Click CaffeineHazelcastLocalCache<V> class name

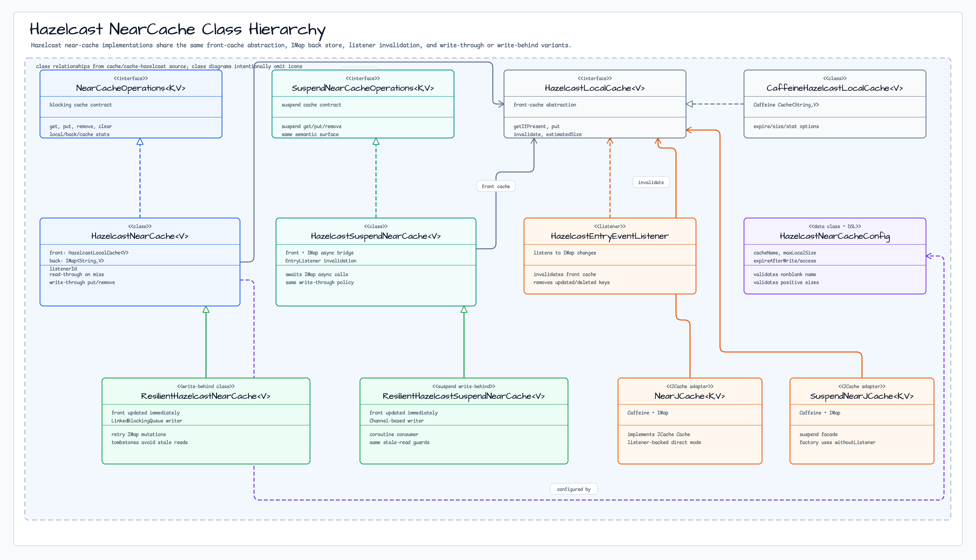834,88
